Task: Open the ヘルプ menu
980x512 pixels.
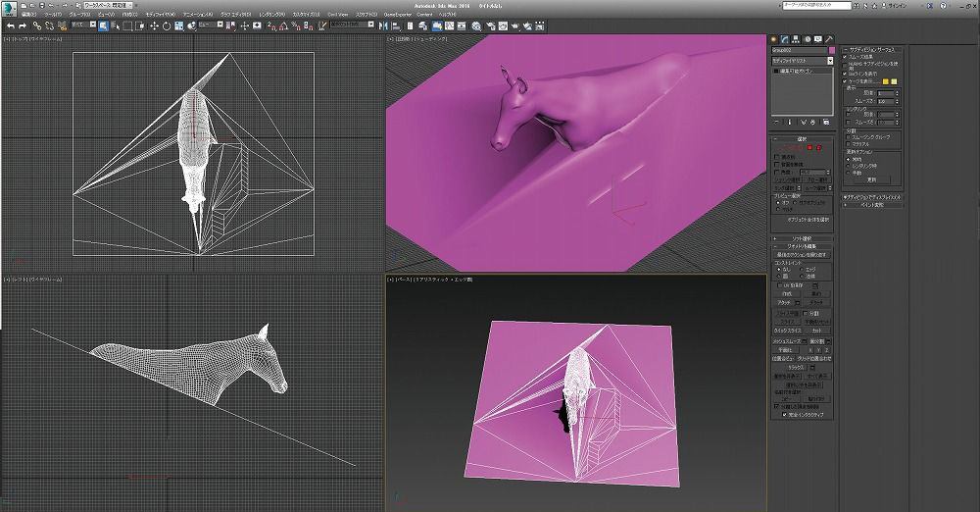Action: pyautogui.click(x=447, y=14)
